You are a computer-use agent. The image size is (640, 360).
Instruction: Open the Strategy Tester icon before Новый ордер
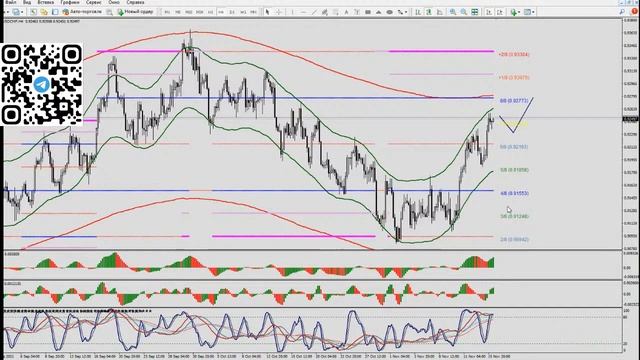tap(109, 12)
